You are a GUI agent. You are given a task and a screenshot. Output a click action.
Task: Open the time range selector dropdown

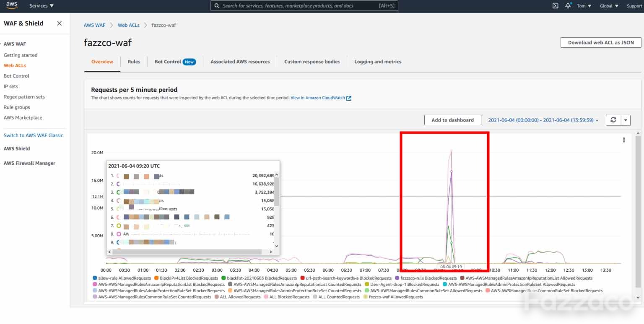543,120
